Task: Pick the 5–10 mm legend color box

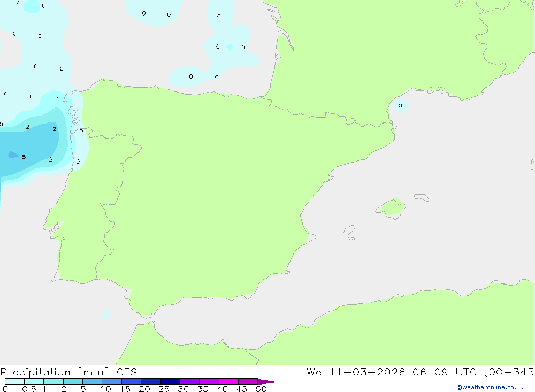Action: 93,381
